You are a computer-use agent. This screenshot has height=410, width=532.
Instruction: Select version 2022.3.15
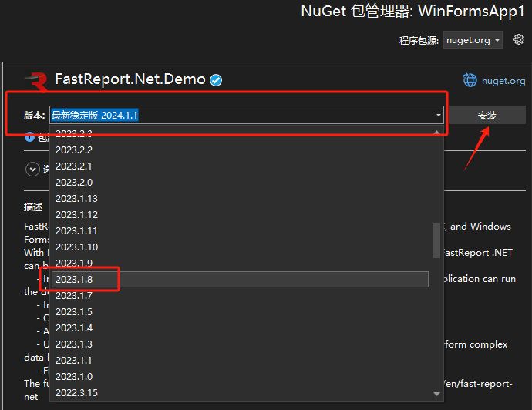pyautogui.click(x=240, y=393)
